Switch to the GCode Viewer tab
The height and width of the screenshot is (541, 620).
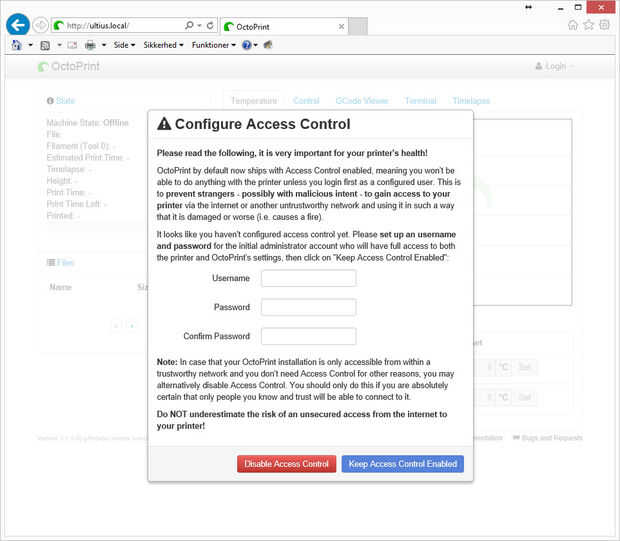click(x=362, y=101)
